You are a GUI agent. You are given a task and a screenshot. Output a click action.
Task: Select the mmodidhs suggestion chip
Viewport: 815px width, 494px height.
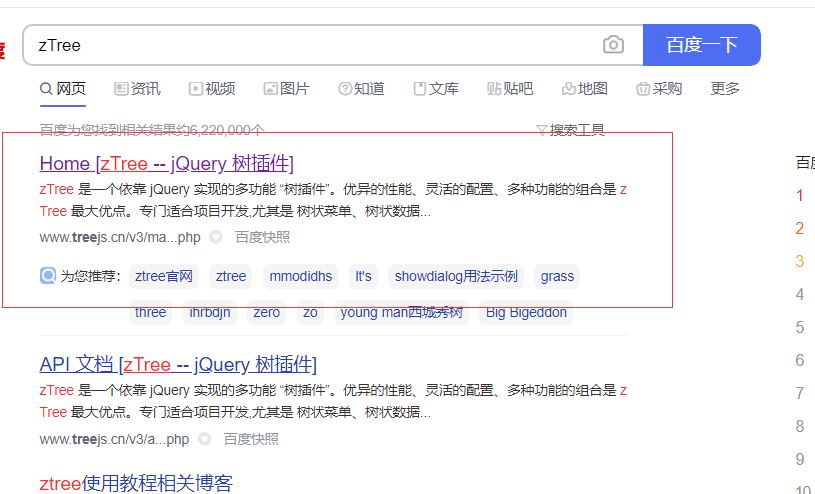[300, 276]
